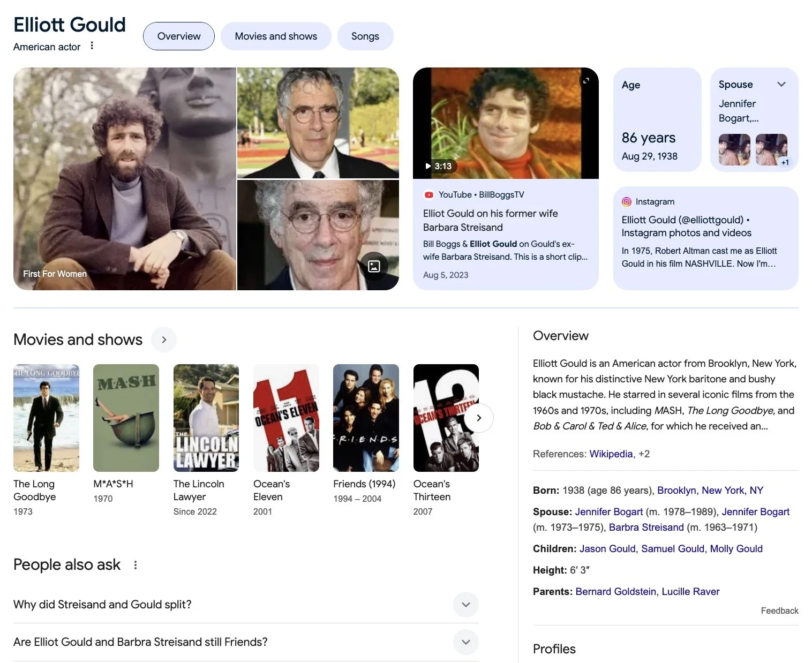
Task: Click the Profiles section heading
Action: tap(554, 649)
